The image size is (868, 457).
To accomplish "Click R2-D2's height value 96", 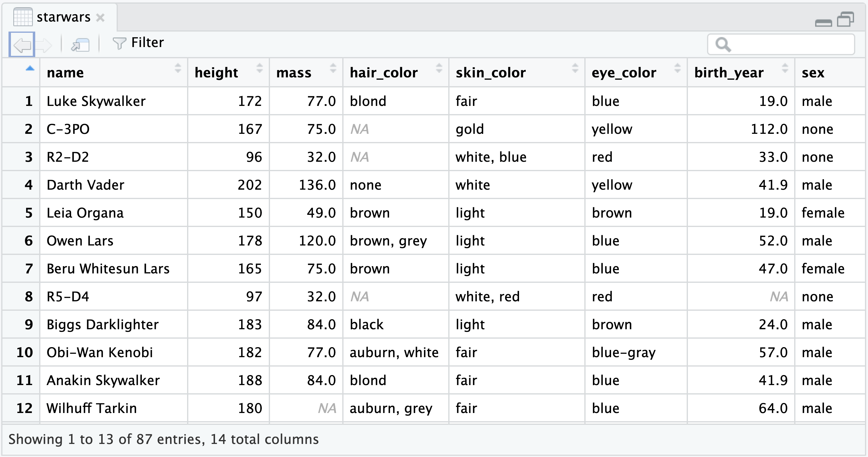I will point(254,157).
